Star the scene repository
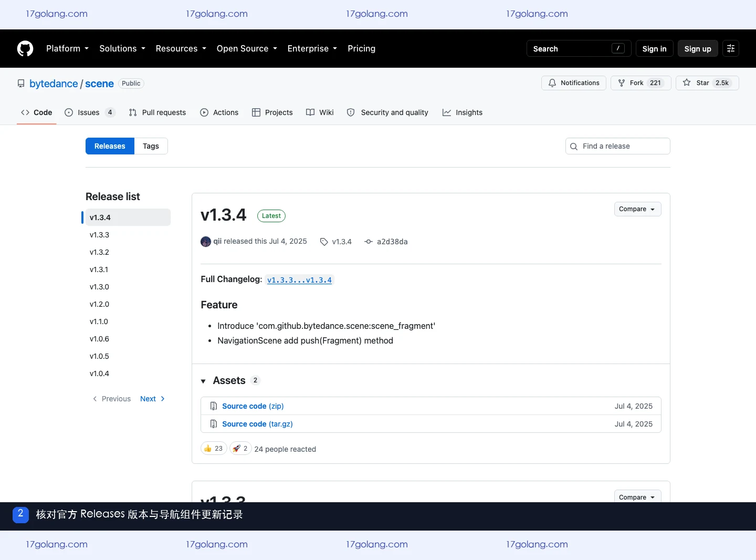 click(x=707, y=83)
